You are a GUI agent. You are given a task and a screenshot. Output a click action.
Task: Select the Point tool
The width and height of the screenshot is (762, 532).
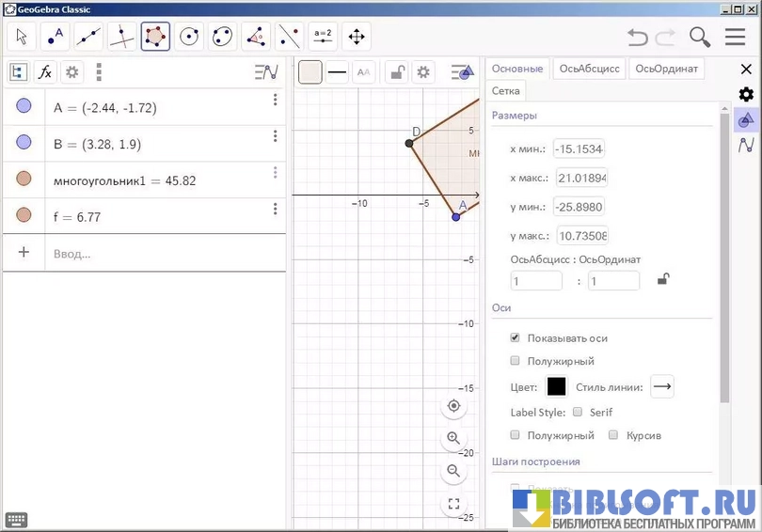tap(55, 37)
